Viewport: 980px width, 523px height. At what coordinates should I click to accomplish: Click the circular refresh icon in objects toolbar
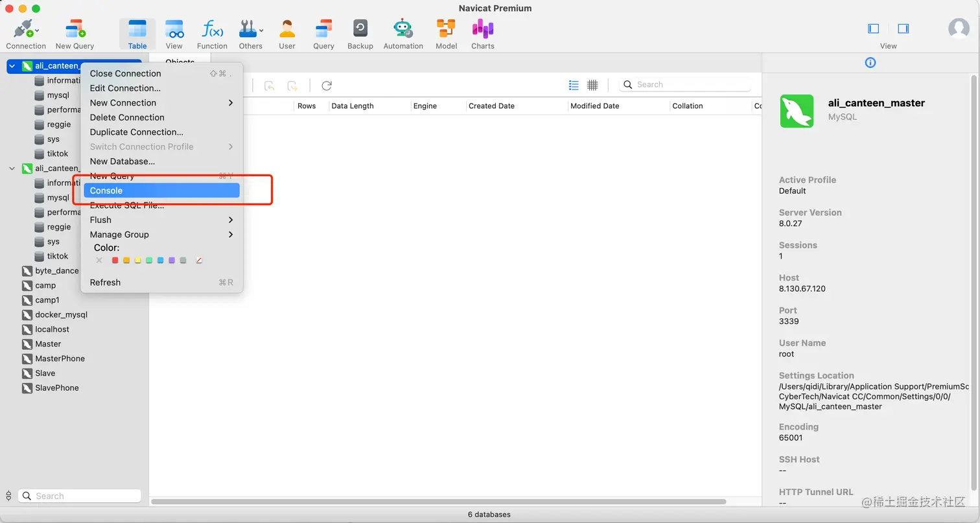pyautogui.click(x=327, y=86)
